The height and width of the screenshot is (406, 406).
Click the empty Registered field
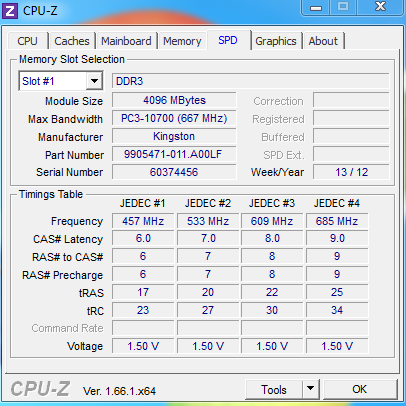tap(351, 118)
